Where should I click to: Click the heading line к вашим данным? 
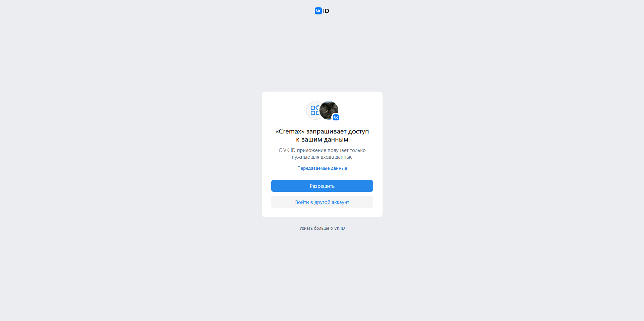[x=322, y=140]
